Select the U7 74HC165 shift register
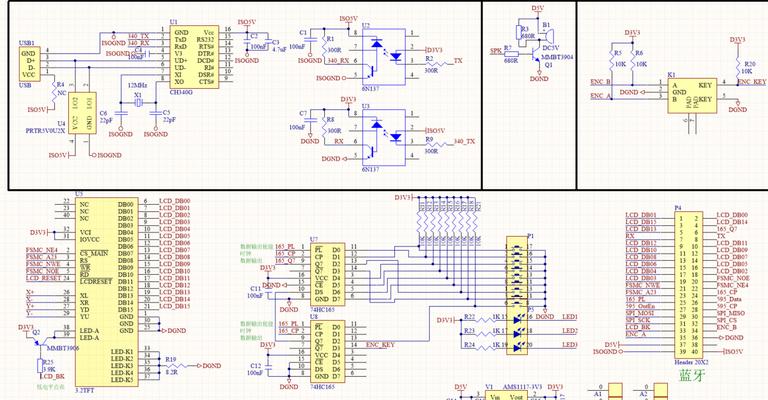768x400 pixels. 327,274
